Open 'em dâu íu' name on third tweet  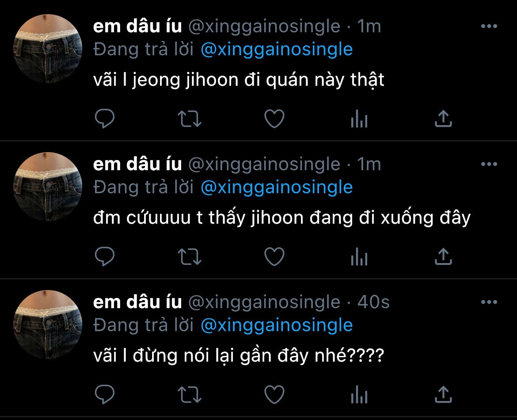[x=137, y=302]
